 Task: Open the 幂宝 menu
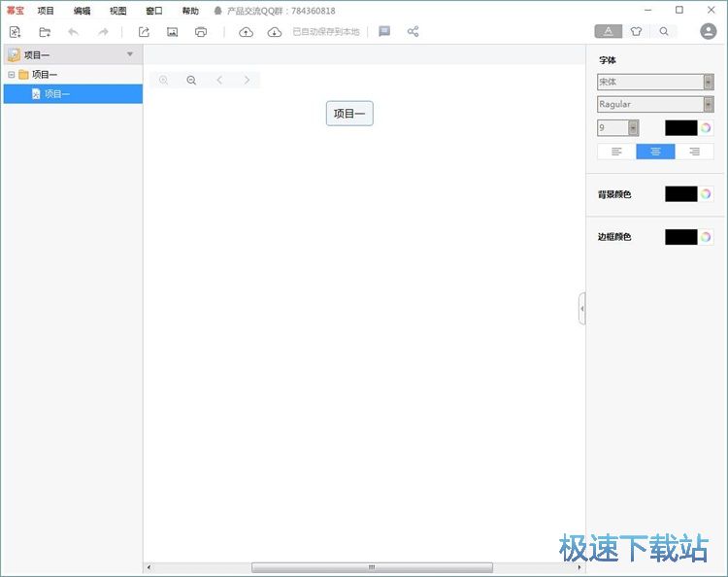(x=16, y=11)
